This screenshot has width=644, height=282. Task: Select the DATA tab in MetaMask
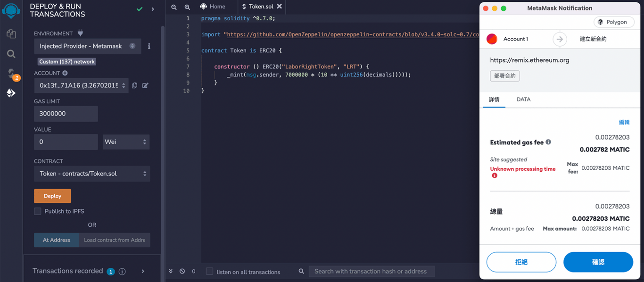(x=523, y=100)
